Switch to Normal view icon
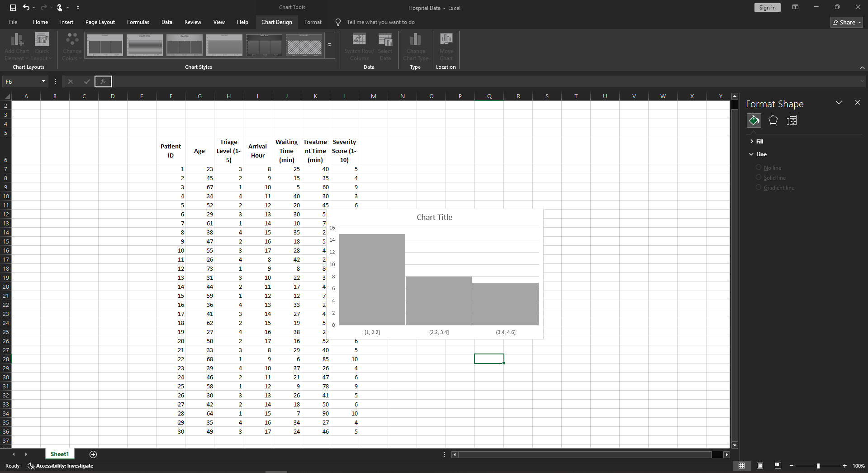 [742, 466]
